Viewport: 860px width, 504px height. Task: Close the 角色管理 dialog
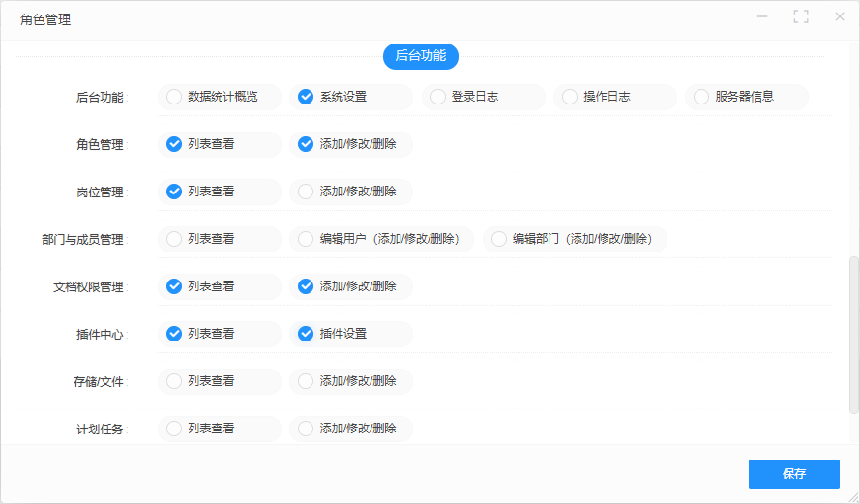coord(839,16)
